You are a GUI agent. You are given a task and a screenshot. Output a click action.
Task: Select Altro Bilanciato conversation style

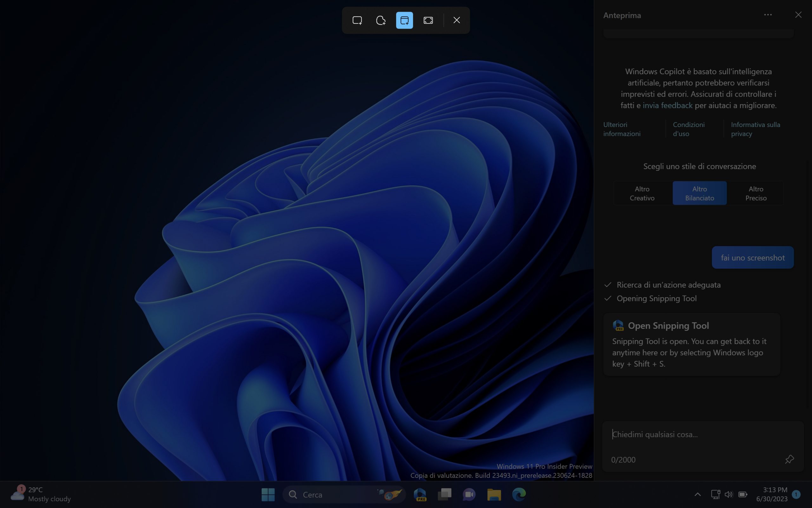coord(700,193)
